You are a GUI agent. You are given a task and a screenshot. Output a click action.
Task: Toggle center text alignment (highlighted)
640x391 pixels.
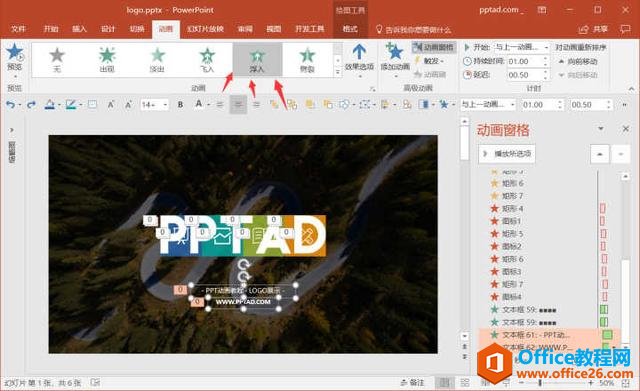point(238,105)
